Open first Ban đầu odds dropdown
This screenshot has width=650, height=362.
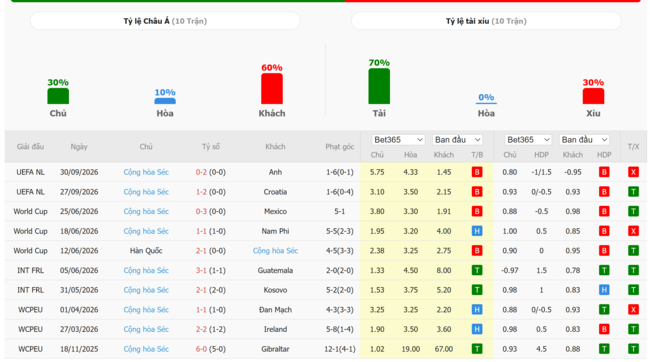click(457, 140)
